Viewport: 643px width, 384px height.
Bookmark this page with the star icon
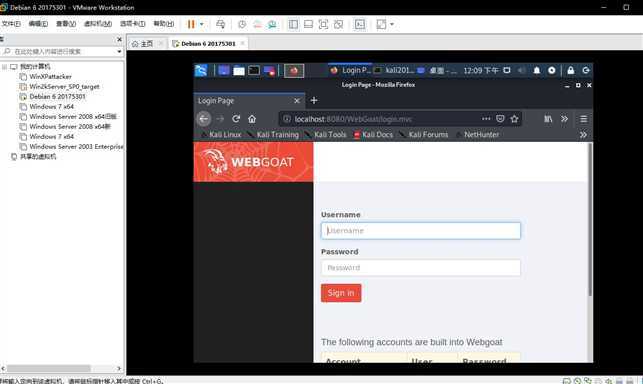point(514,119)
